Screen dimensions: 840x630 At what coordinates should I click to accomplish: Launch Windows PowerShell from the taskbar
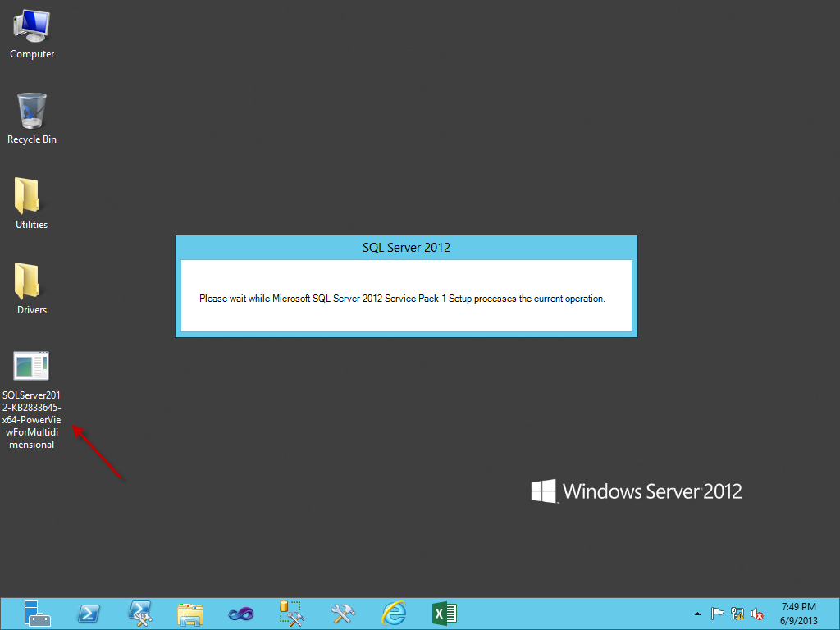(89, 614)
